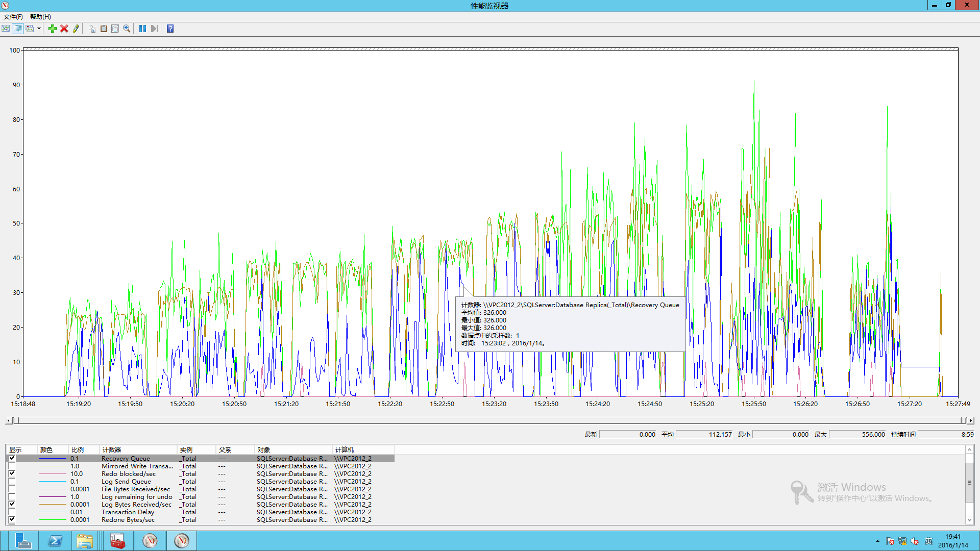Open the Help question mark icon
The height and width of the screenshot is (551, 980).
coord(170,29)
